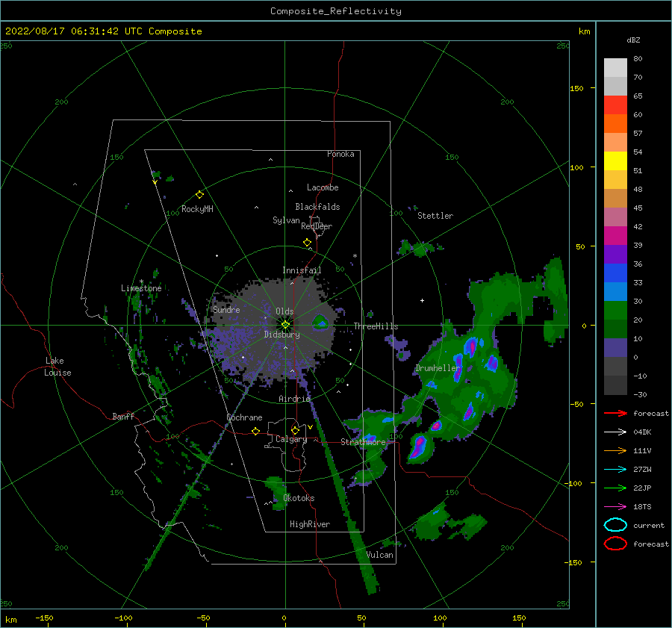Select the 20 dBZ green color swatch
This screenshot has width=672, height=628.
coord(615,311)
